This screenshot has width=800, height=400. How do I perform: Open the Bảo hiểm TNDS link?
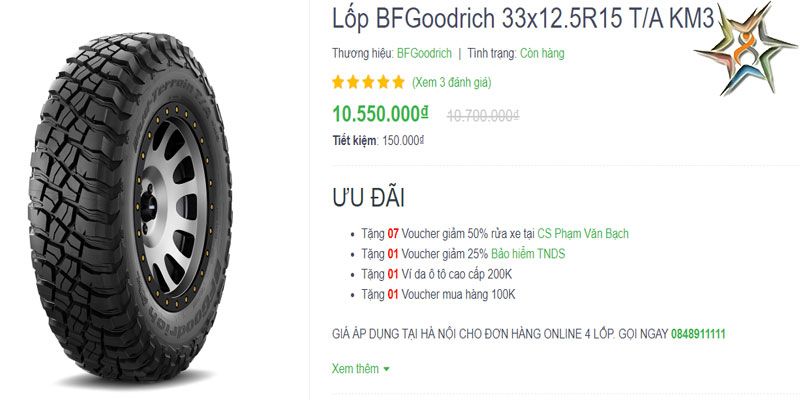528,254
